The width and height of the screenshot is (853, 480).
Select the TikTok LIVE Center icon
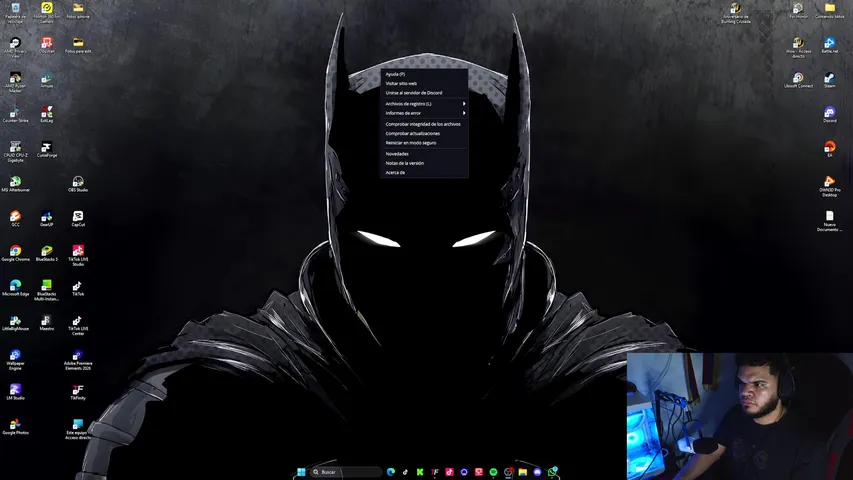[x=78, y=325]
